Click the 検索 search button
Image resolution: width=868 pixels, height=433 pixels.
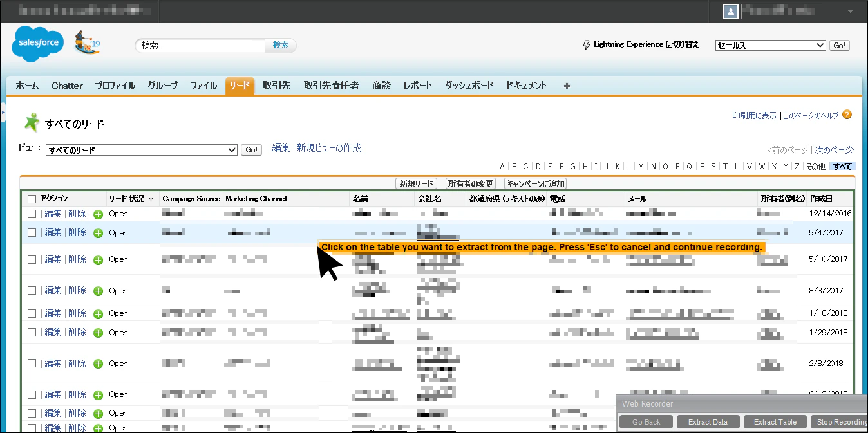click(281, 45)
